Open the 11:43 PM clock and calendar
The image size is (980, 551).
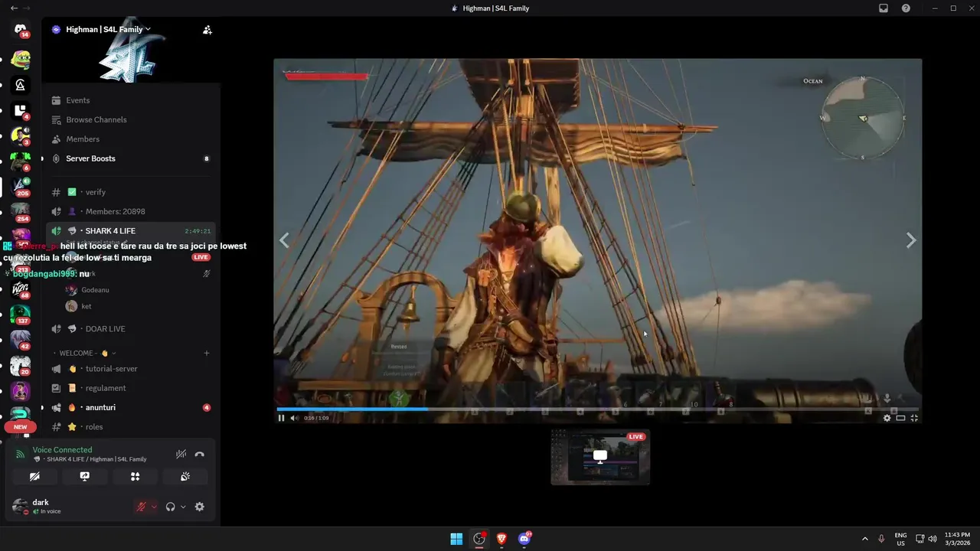[x=958, y=539]
